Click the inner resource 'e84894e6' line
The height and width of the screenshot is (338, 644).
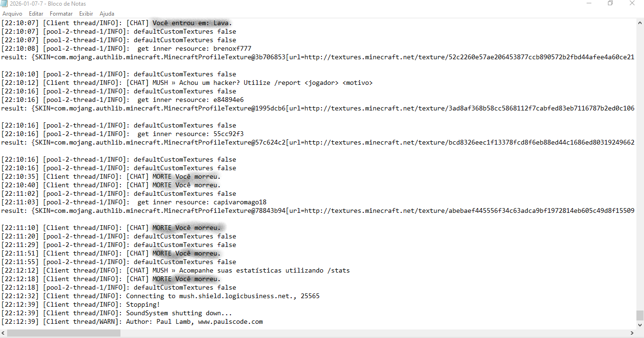click(122, 100)
